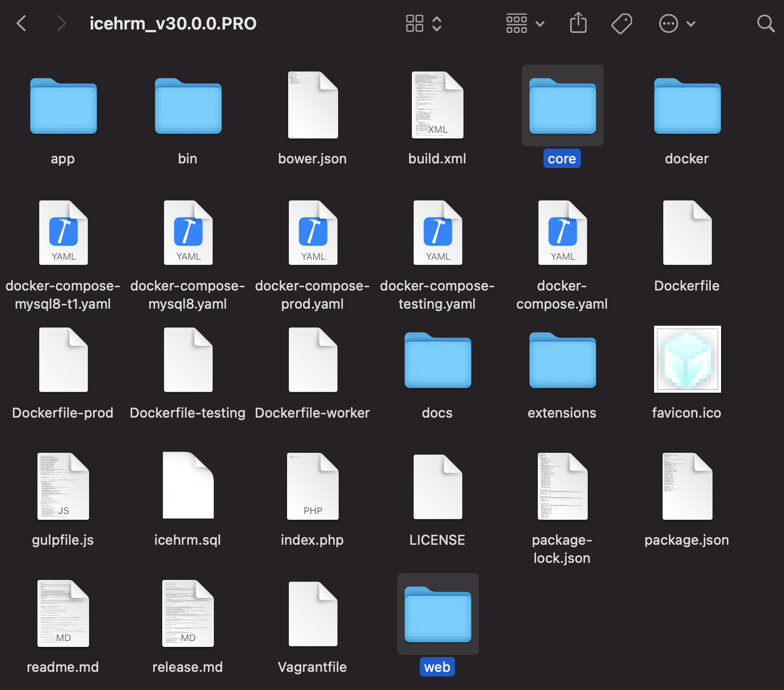Select the bower.json file icon
Screen dimensions: 784x690
[313, 105]
